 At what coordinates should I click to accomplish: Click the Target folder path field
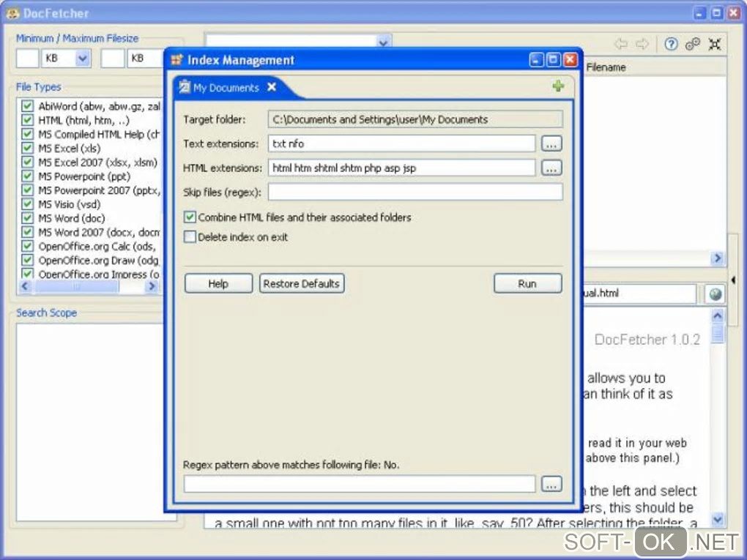coord(415,119)
